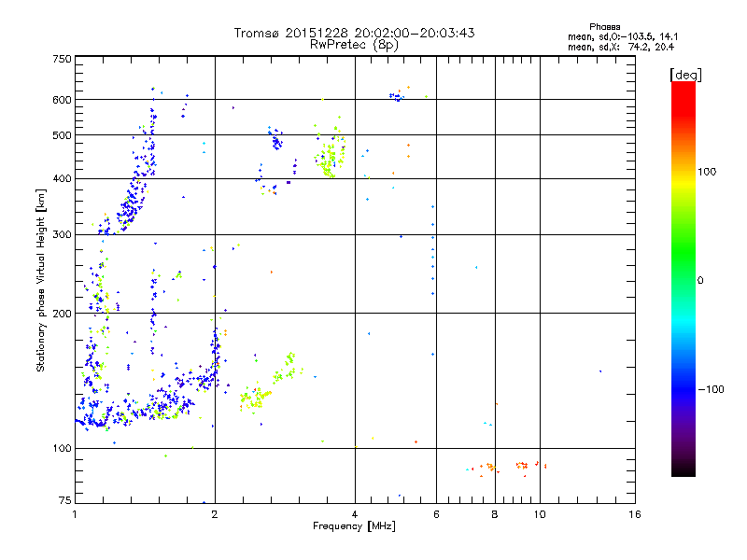Click the x-axis tick label '16'
Viewport: 747px width, 560px height.
coord(635,514)
